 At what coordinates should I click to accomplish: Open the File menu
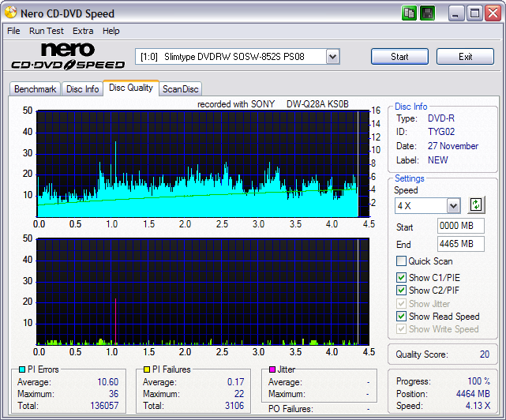tap(13, 31)
